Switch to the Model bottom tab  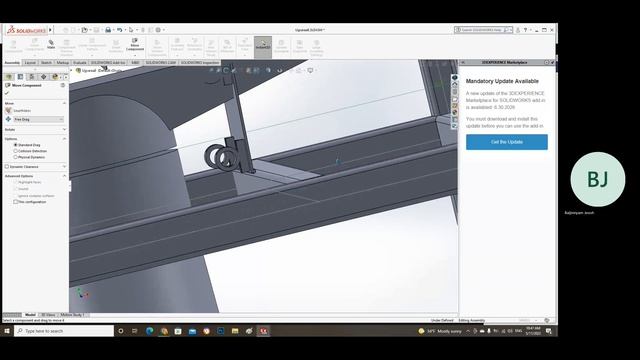(x=30, y=315)
